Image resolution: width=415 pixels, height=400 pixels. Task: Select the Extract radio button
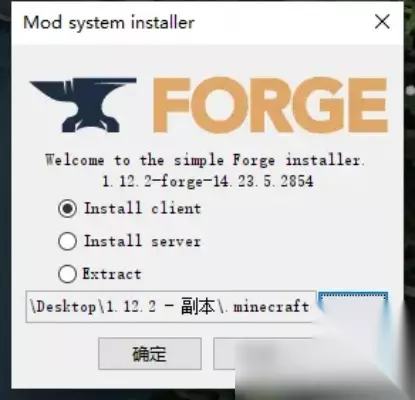pos(67,274)
